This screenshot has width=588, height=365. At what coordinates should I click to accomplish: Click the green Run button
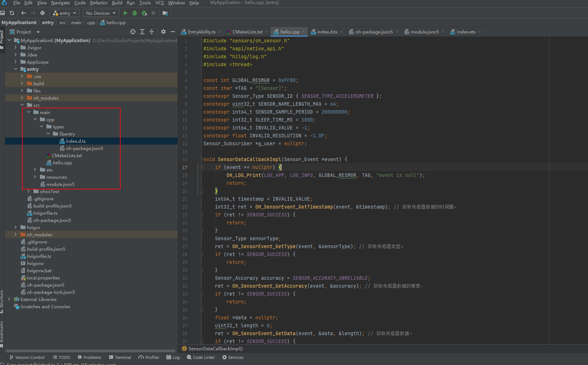pyautogui.click(x=125, y=13)
